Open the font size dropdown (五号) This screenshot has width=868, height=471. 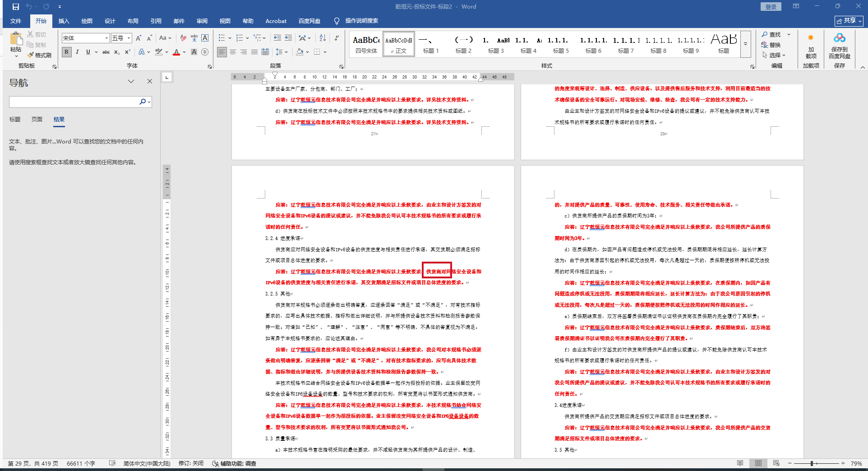(129, 38)
